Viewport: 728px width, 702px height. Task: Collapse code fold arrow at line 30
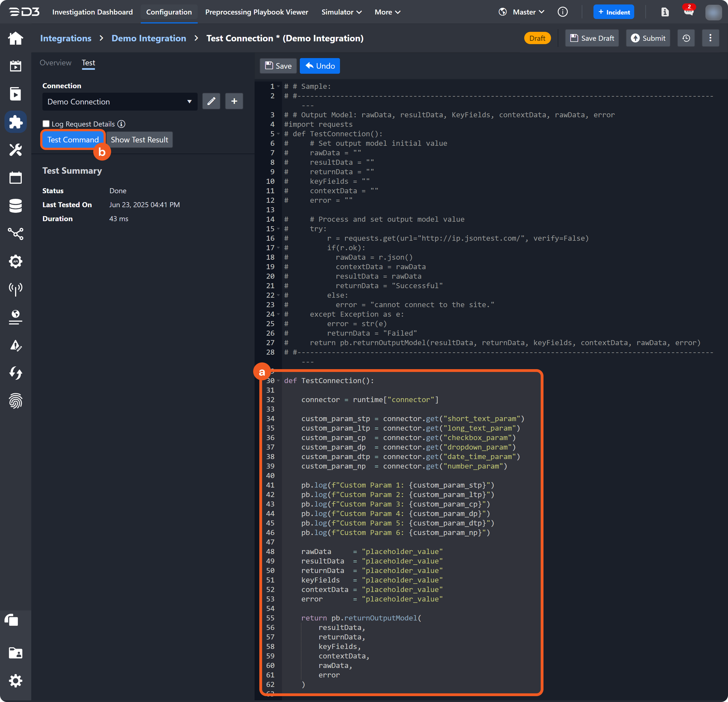278,381
